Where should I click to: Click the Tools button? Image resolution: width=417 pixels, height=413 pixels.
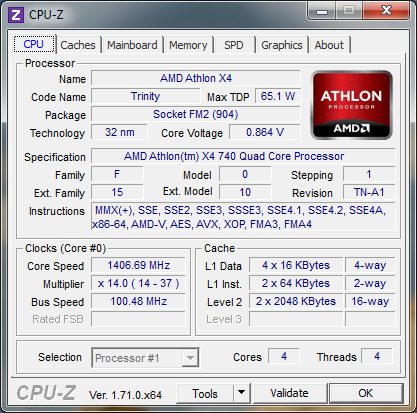point(205,393)
